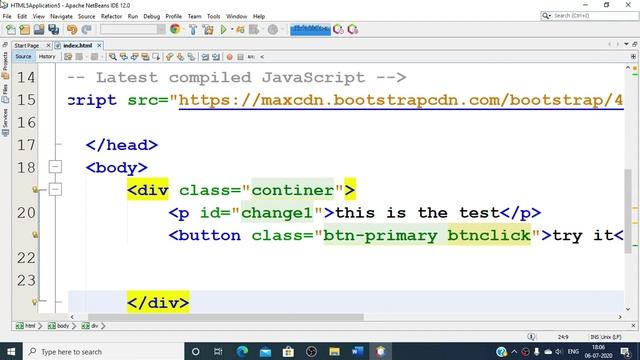Click the Previous Bookmark icon
This screenshot has width=640, height=360.
point(169,57)
